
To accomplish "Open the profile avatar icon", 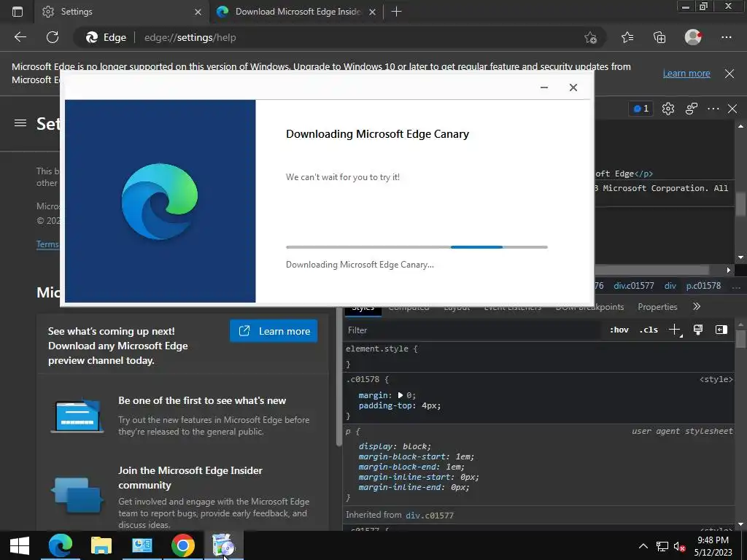I will [693, 37].
